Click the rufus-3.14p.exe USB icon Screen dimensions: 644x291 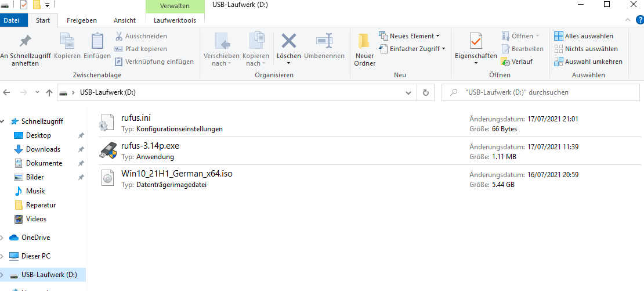[x=108, y=150]
